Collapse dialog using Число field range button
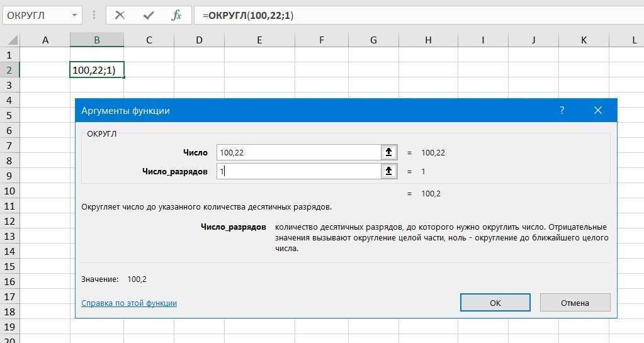The height and width of the screenshot is (343, 644). [x=388, y=152]
